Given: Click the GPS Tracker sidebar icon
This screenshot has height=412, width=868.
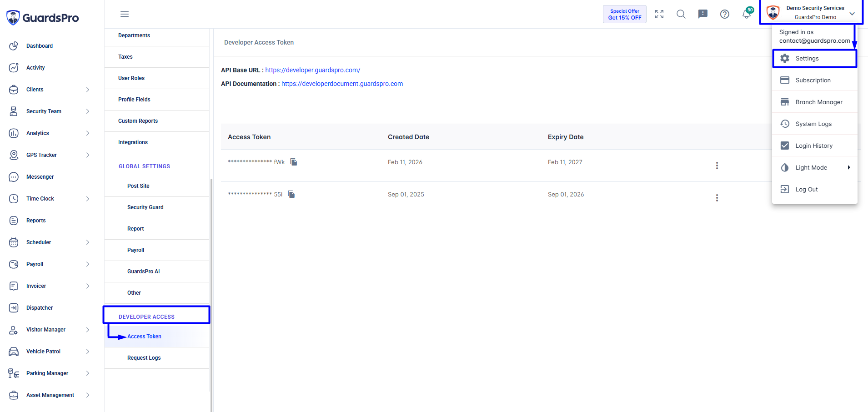Looking at the screenshot, I should point(14,155).
